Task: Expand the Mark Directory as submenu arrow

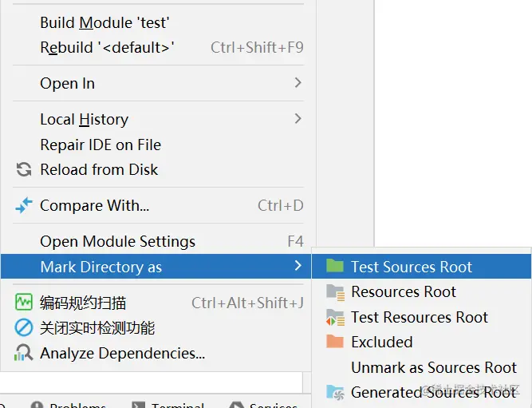Action: click(298, 267)
